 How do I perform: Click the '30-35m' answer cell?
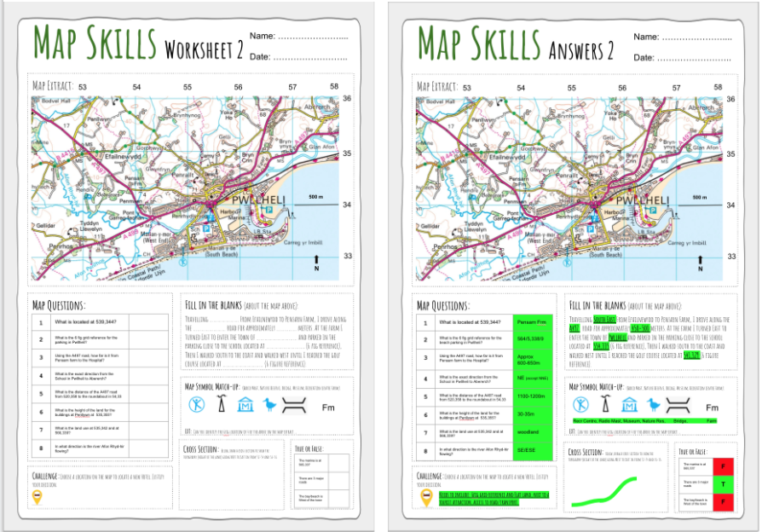[x=533, y=414]
